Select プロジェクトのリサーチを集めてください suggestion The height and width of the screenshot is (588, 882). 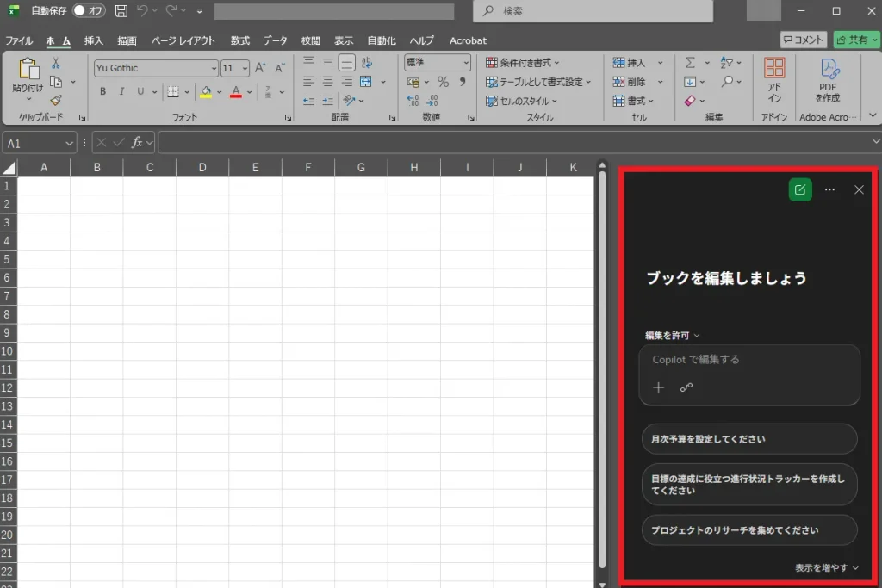(x=749, y=530)
